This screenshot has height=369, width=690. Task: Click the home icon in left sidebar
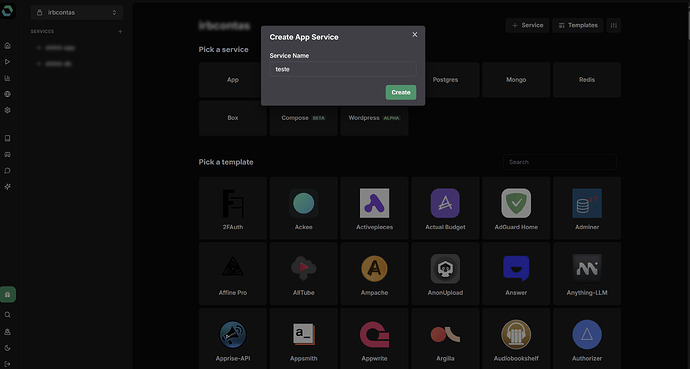[x=7, y=46]
